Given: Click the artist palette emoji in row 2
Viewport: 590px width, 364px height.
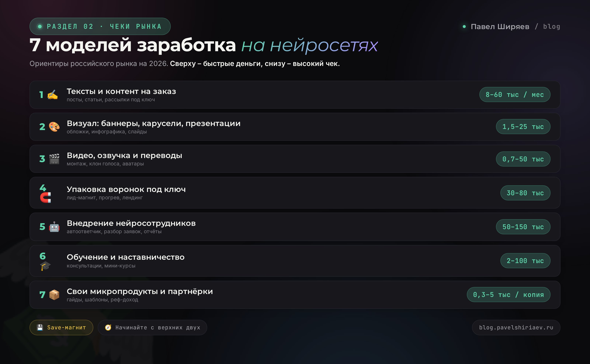Looking at the screenshot, I should pos(54,127).
